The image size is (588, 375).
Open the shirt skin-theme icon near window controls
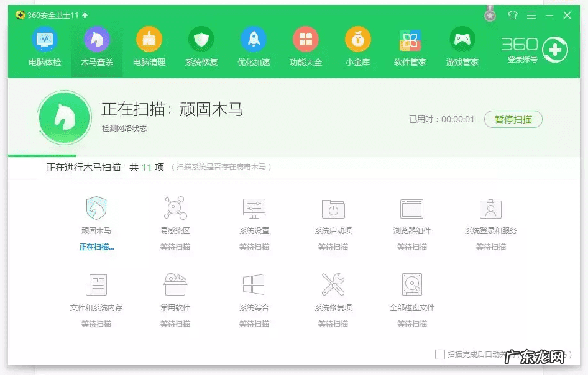pyautogui.click(x=513, y=14)
